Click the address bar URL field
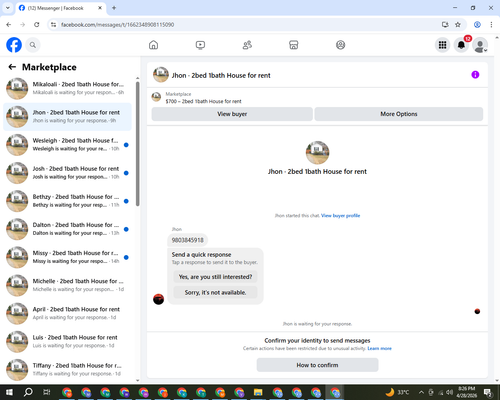The height and width of the screenshot is (400, 500). click(247, 25)
